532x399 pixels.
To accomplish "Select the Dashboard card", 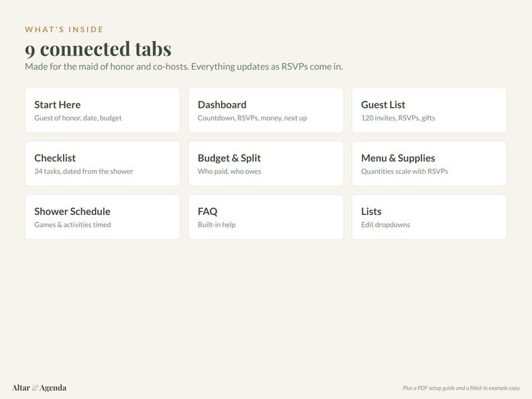I will [x=265, y=110].
